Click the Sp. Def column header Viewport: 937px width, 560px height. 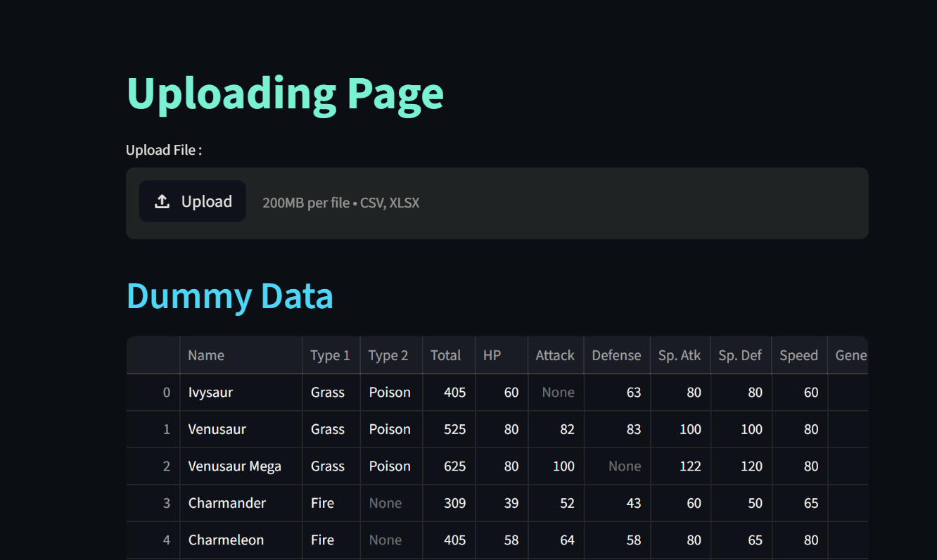point(740,355)
